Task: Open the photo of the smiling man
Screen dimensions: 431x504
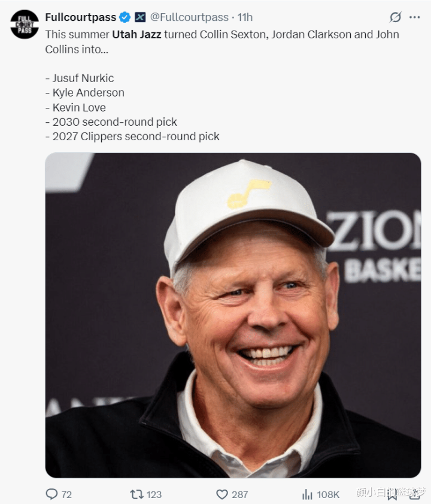Action: click(233, 315)
